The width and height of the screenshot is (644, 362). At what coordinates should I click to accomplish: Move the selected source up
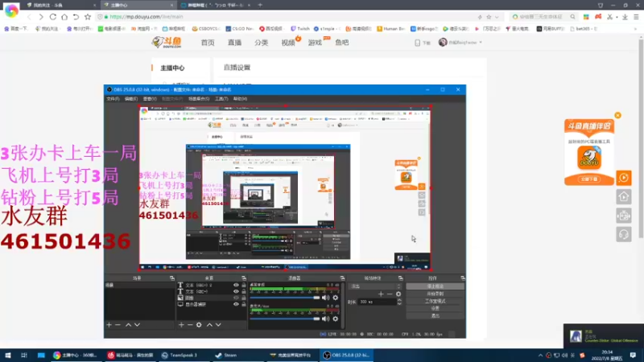click(209, 325)
